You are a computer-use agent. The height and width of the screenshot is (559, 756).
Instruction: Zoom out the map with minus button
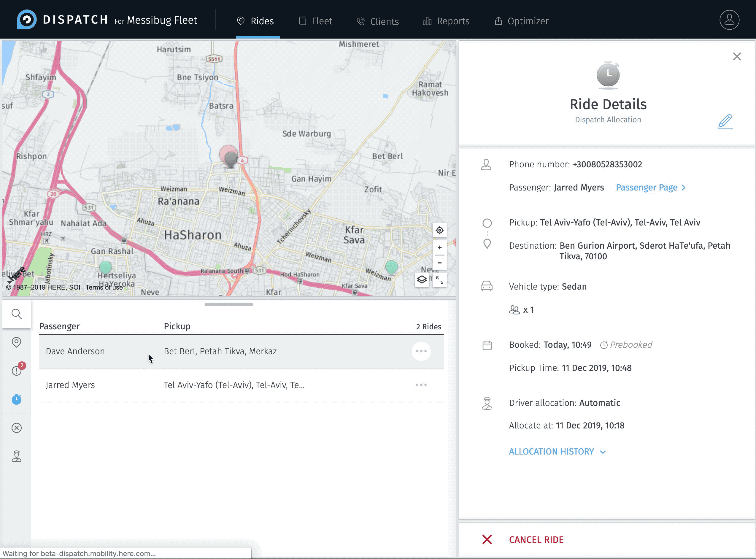tap(439, 263)
